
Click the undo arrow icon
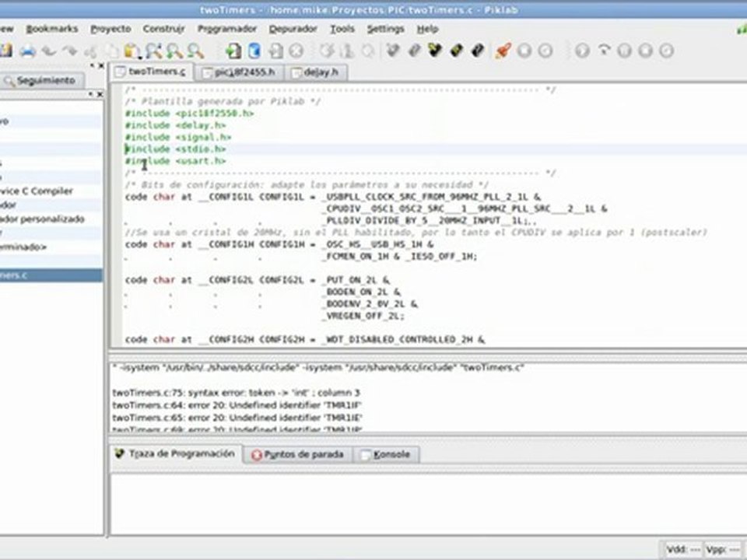click(x=48, y=51)
